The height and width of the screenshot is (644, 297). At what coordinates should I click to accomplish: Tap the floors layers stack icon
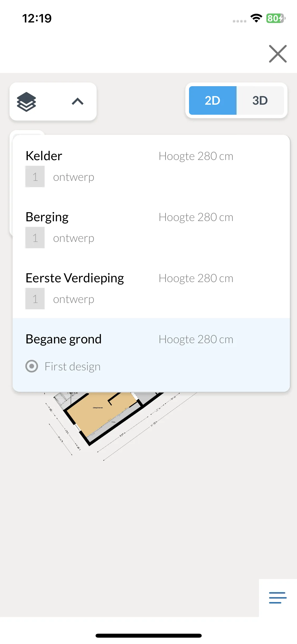pos(26,102)
